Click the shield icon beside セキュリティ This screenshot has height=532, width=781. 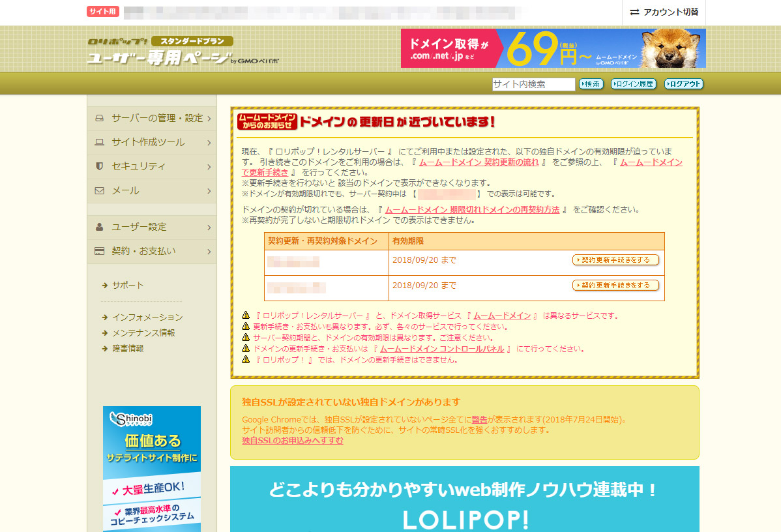point(100,166)
